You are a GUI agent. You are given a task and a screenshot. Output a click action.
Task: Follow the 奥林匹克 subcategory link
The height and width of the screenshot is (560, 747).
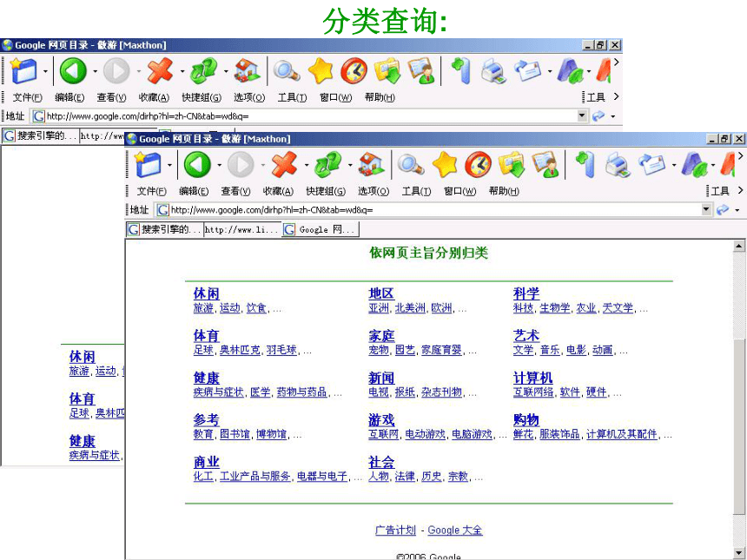click(240, 350)
